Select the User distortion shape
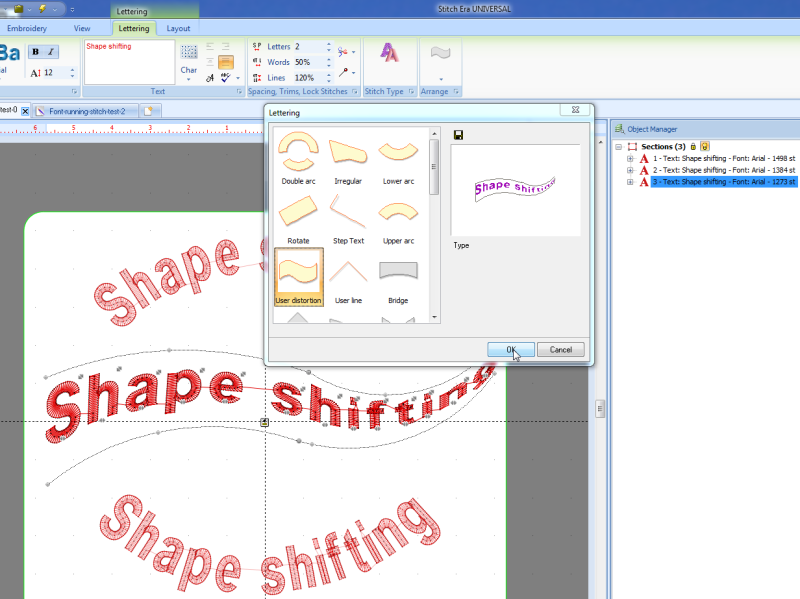Viewport: 800px width, 599px height. tap(298, 277)
